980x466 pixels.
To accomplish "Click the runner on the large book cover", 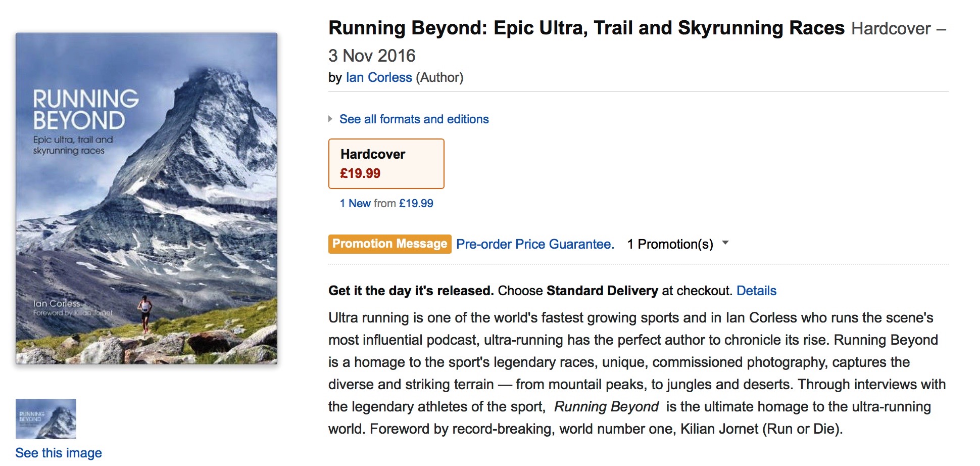I will pos(145,312).
